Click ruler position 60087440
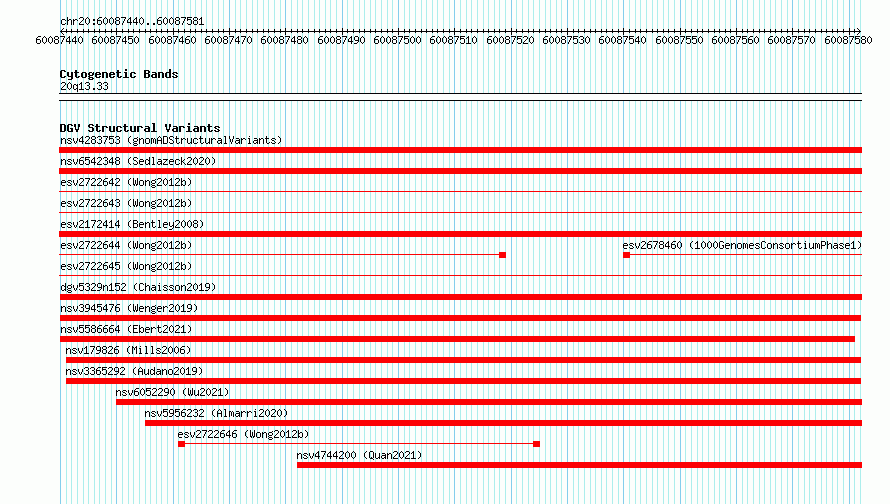The width and height of the screenshot is (890, 504). [59, 40]
